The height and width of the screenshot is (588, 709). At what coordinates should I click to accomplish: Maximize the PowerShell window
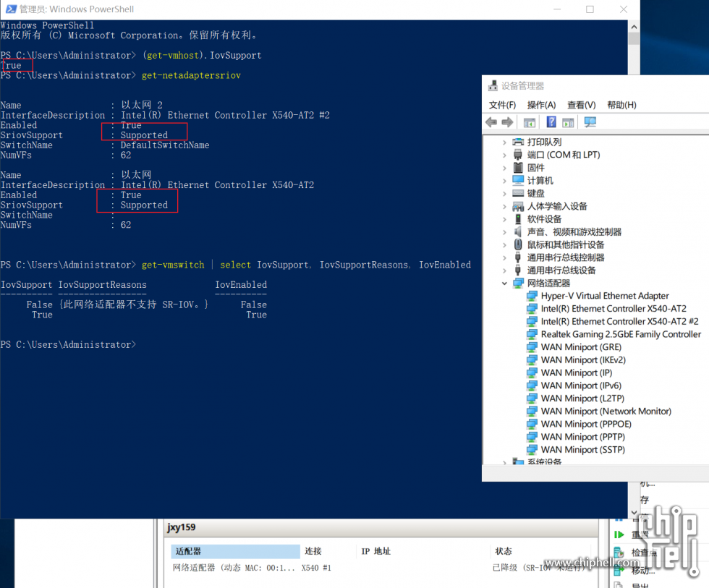coord(590,9)
